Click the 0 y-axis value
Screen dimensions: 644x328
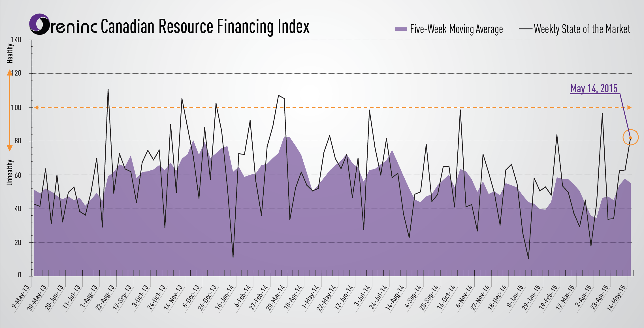pyautogui.click(x=20, y=275)
